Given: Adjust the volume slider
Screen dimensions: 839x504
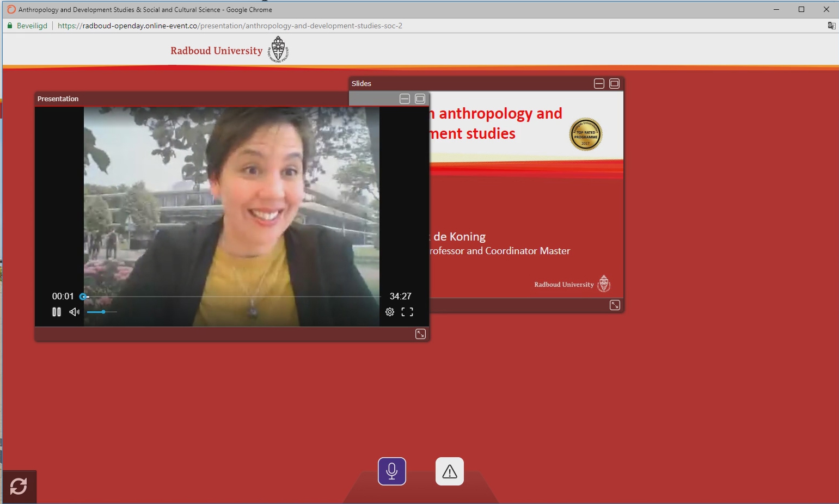Looking at the screenshot, I should (102, 312).
